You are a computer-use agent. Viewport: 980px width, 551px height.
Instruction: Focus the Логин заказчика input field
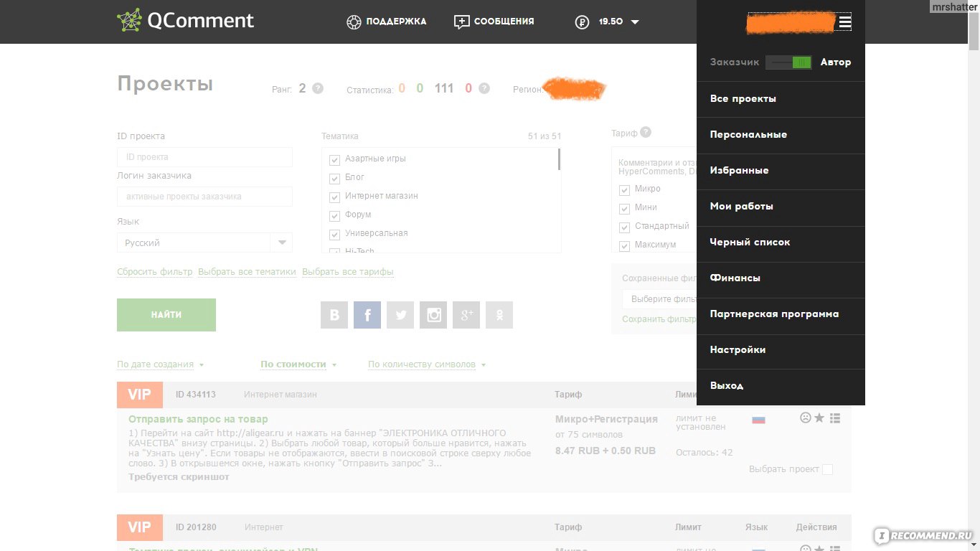[x=204, y=196]
